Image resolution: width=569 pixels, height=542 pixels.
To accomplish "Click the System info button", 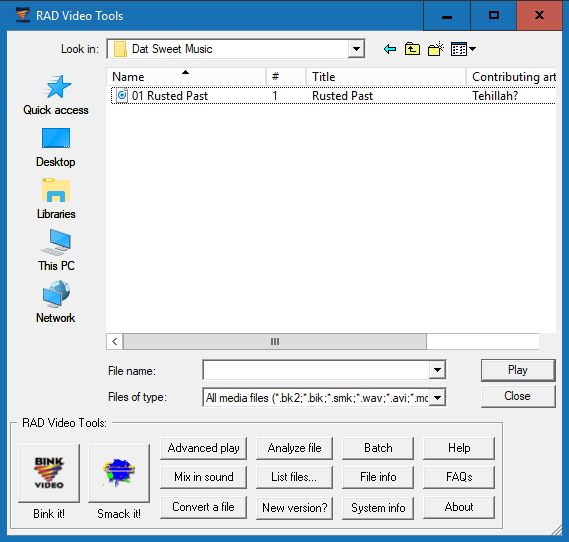I will pyautogui.click(x=378, y=508).
